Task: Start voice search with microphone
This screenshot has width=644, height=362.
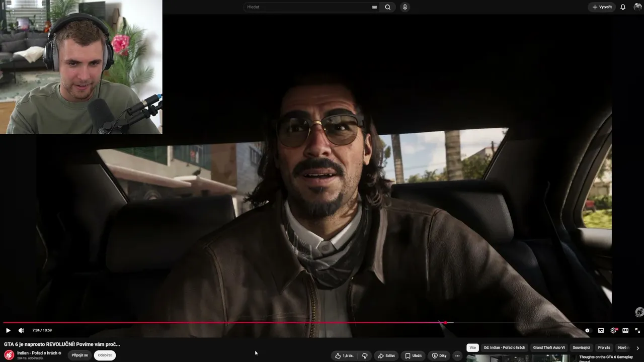Action: tap(405, 7)
